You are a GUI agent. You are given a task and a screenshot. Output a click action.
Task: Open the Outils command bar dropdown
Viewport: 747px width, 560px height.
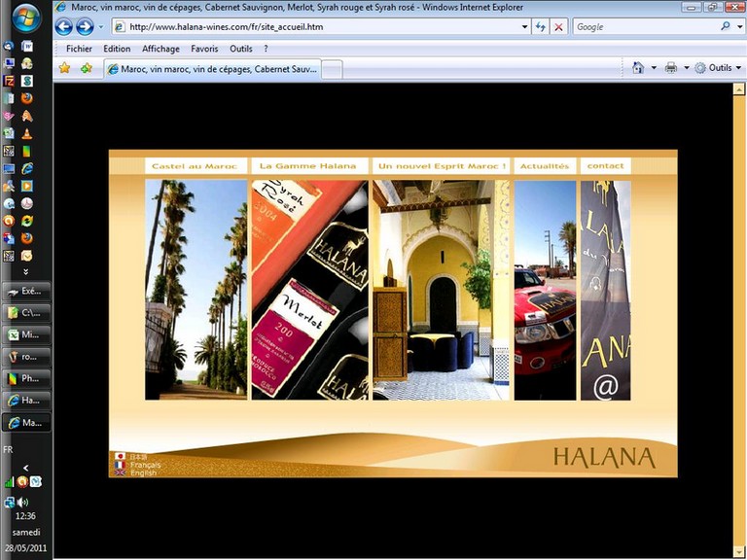point(720,68)
